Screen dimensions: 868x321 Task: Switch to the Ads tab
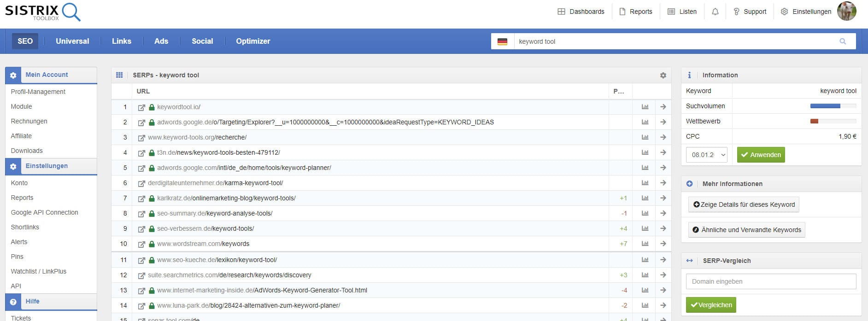(x=161, y=41)
